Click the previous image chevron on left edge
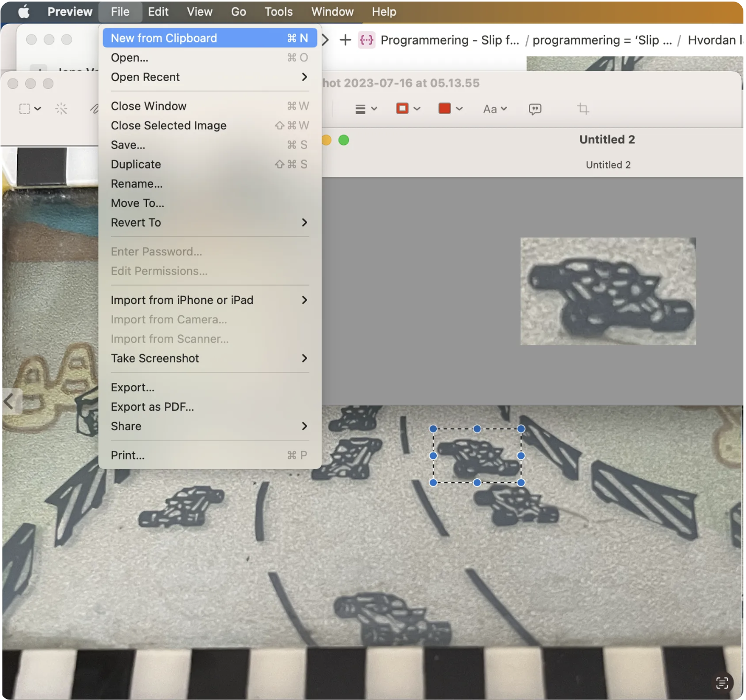This screenshot has height=700, width=746. point(9,402)
